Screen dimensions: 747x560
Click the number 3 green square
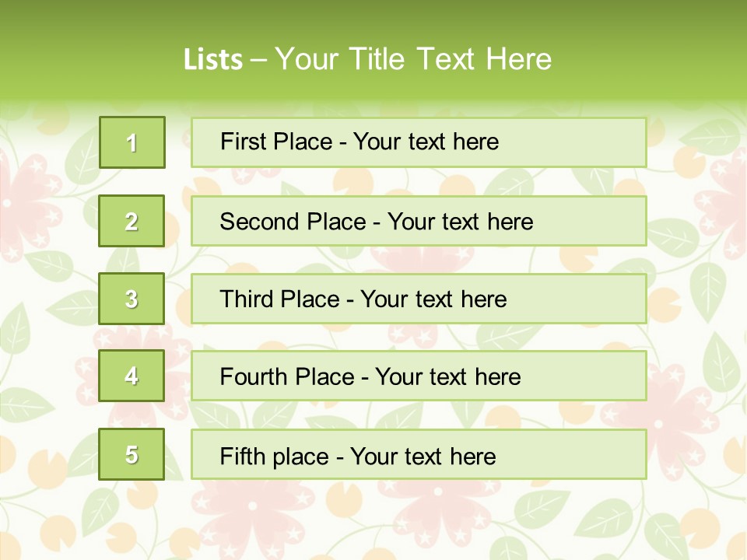132,299
